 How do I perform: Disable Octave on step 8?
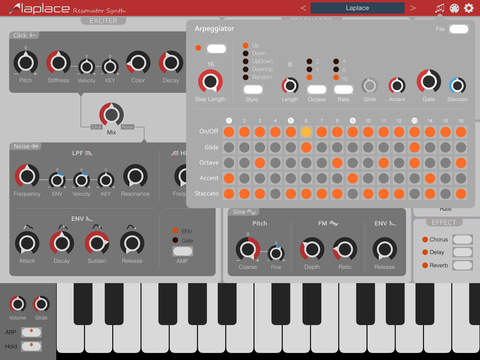[337, 163]
